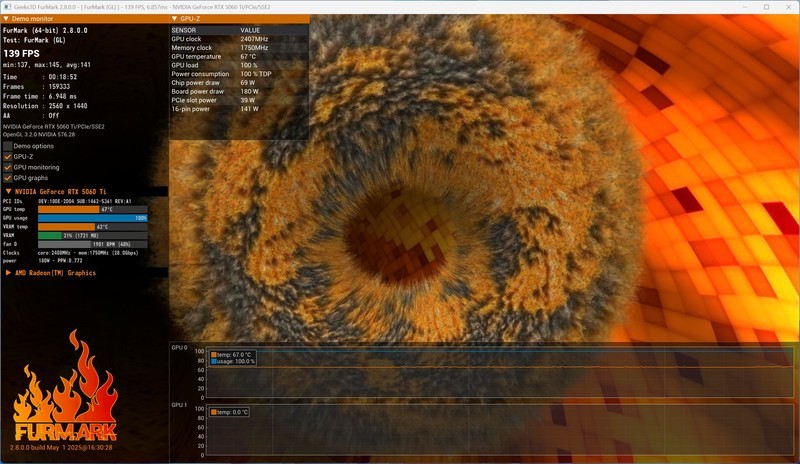Click the orange temp legend swatch on GPU 1 graph
This screenshot has width=800, height=464.
[214, 412]
